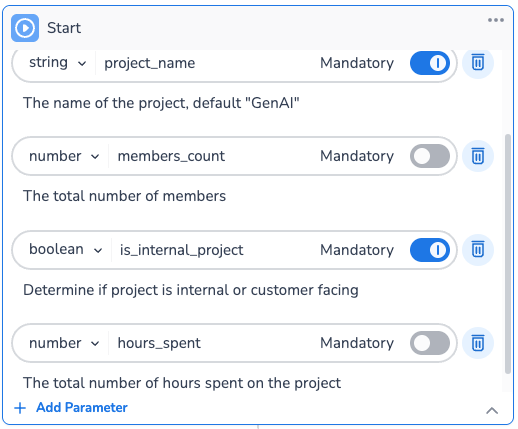Screen dimensions: 518x429
Task: Disable Mandatory toggle for project_name
Action: click(x=430, y=63)
